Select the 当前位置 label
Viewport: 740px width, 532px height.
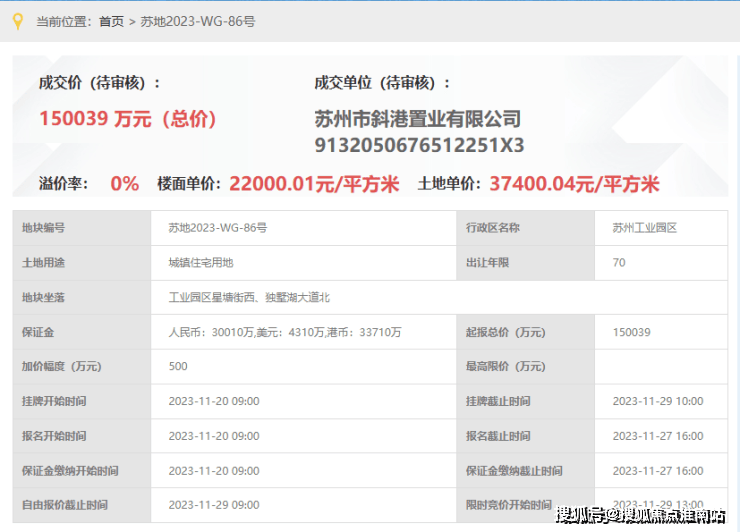coord(64,22)
